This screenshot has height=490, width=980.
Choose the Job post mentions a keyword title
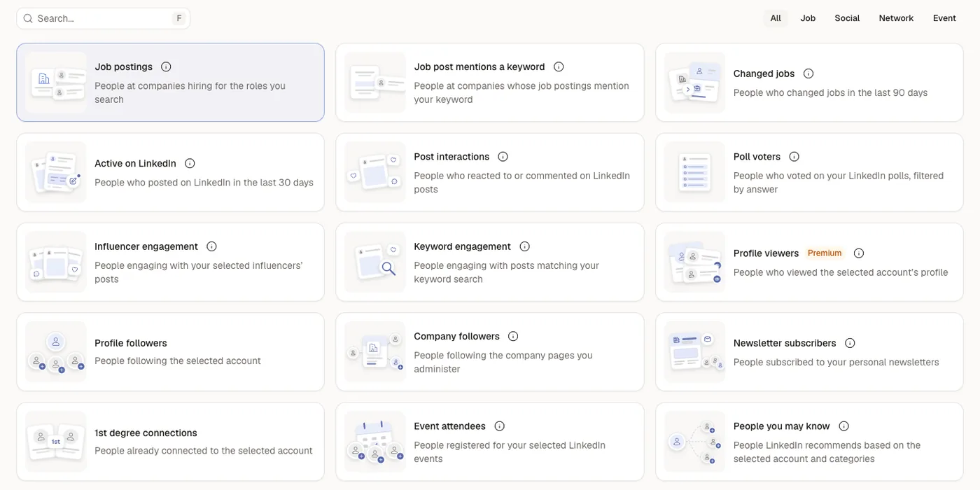click(x=479, y=66)
